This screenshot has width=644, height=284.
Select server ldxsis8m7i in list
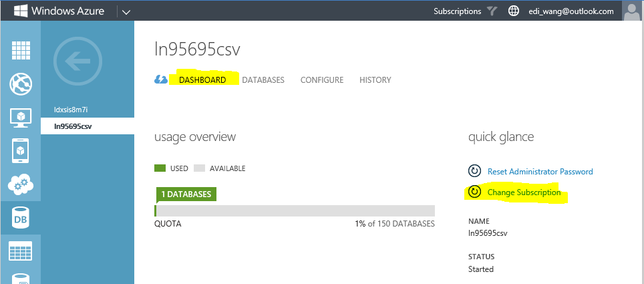71,110
